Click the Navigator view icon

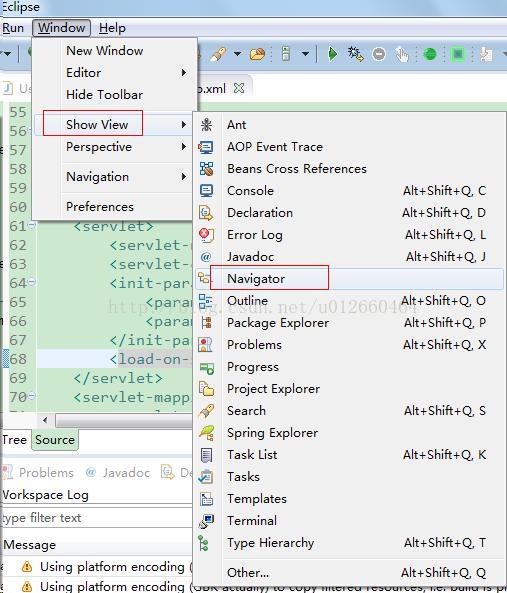coord(204,278)
